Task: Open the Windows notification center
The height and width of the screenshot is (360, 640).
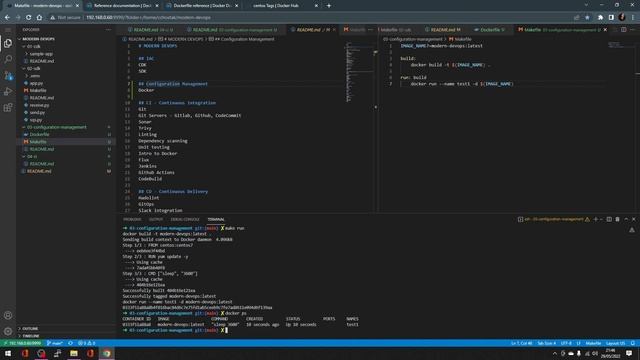Action: tap(629, 353)
